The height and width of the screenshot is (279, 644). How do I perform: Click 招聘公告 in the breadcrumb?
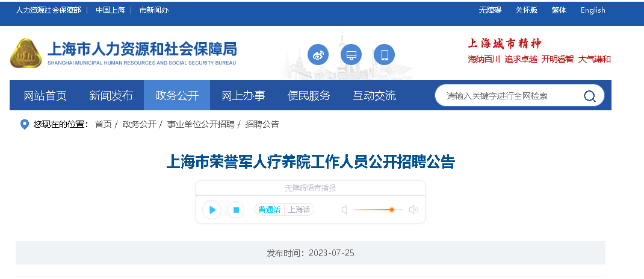262,124
